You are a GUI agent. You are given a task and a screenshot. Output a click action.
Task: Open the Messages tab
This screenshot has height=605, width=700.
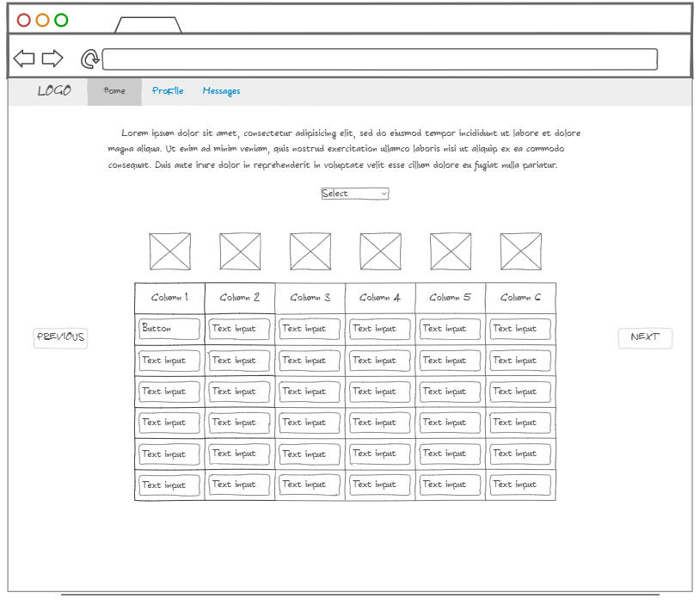pos(221,90)
